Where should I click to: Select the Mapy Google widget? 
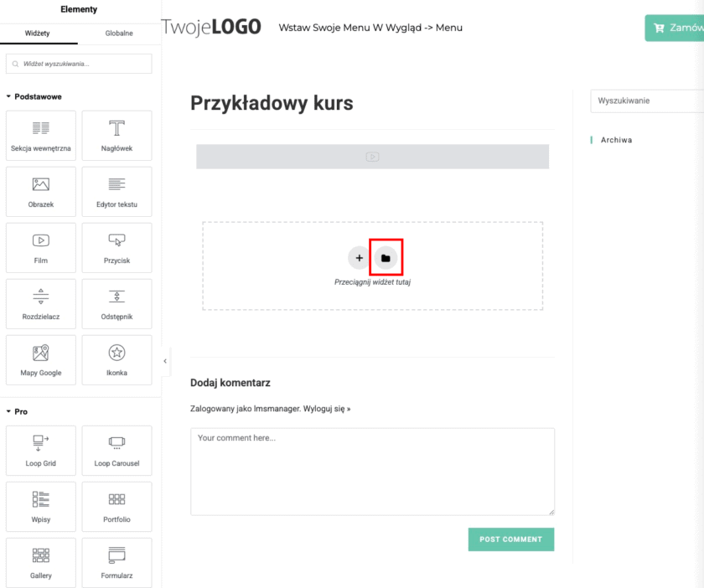pos(40,359)
